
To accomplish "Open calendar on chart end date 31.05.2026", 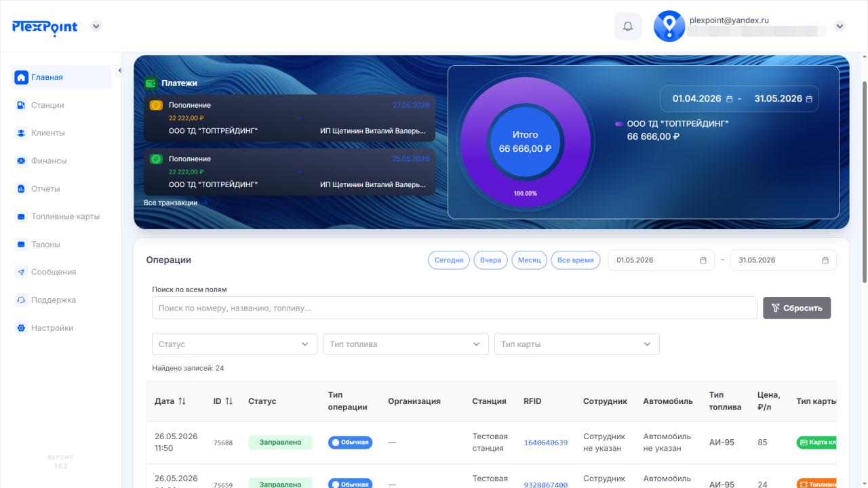I will [x=809, y=99].
